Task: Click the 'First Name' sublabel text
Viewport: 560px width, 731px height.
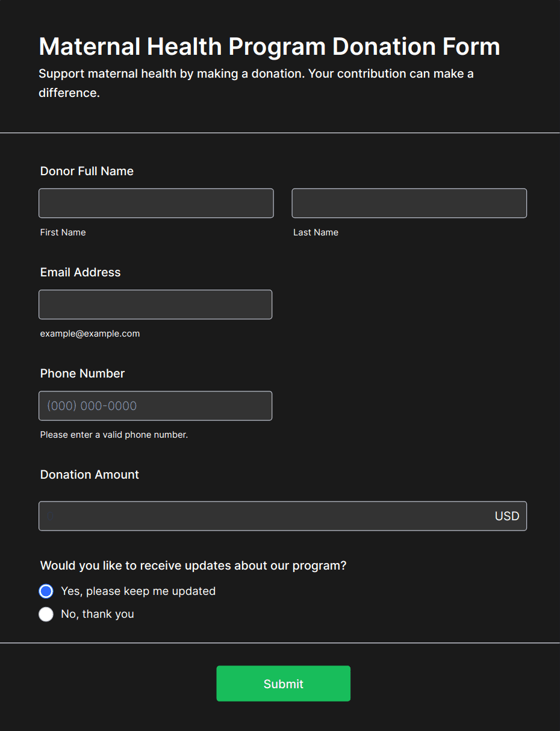Action: pyautogui.click(x=63, y=232)
